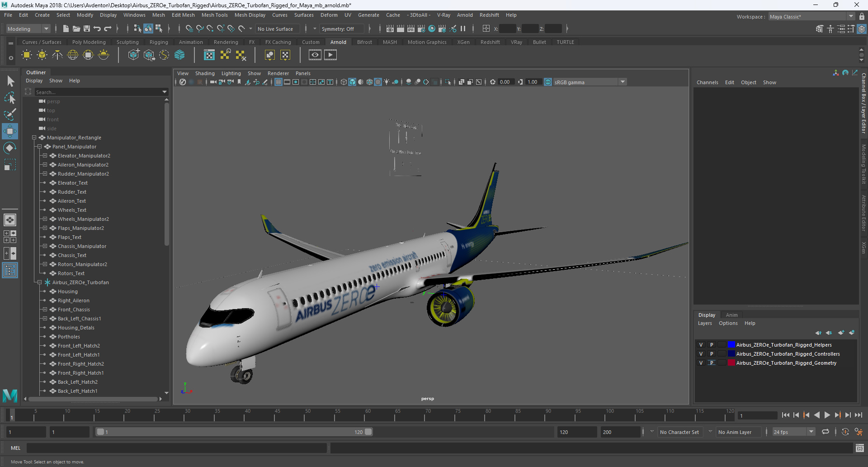868x467 pixels.
Task: Click the Undo arrow icon
Action: tap(97, 29)
